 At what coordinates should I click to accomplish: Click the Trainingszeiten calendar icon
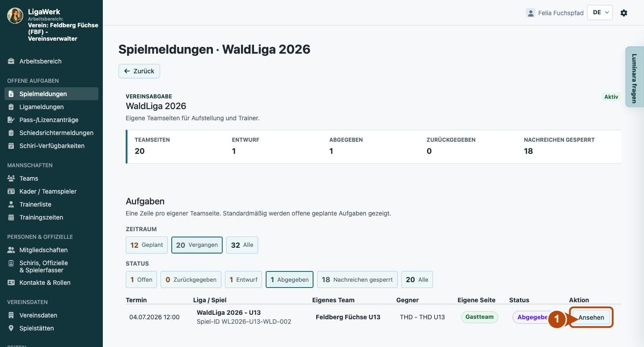point(11,217)
